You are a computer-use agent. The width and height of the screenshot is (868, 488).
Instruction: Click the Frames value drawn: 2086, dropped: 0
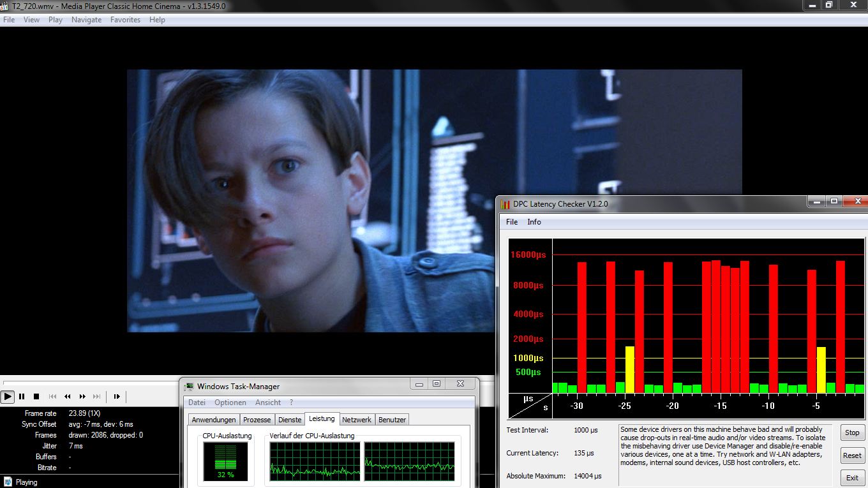coord(105,435)
